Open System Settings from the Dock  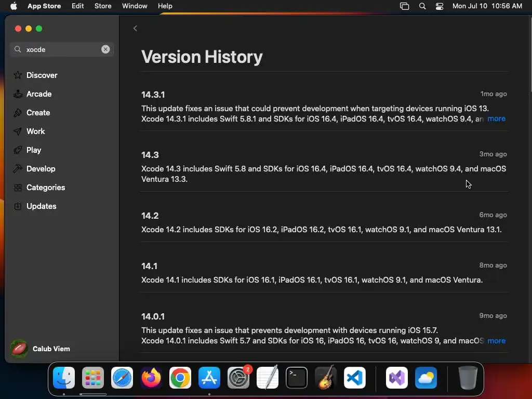238,378
